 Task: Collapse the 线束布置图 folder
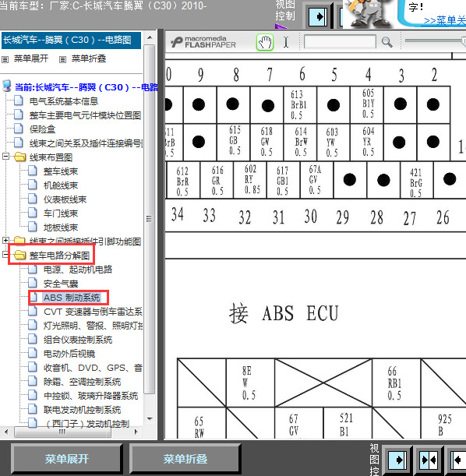pyautogui.click(x=5, y=157)
